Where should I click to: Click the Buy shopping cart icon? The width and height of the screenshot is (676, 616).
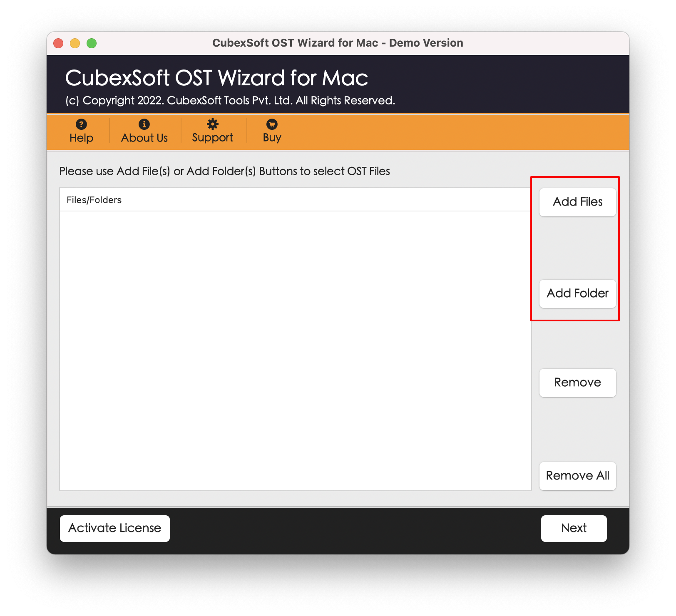[x=272, y=124]
